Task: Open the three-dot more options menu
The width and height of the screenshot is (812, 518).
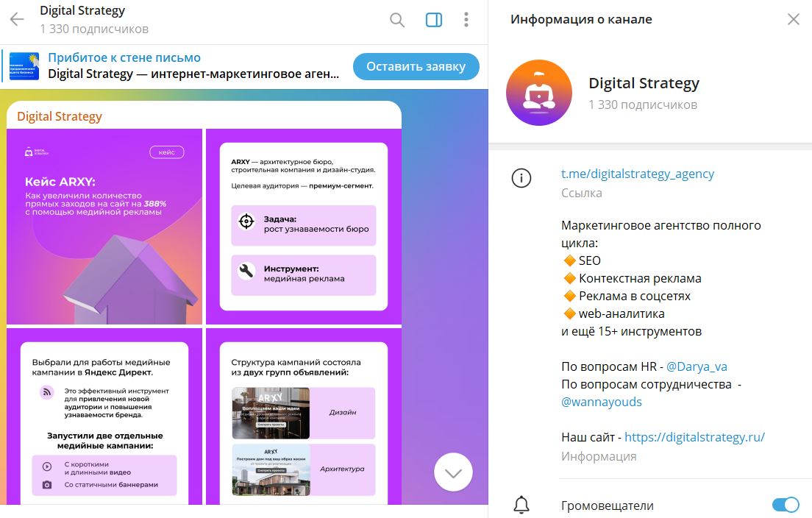Action: tap(466, 20)
